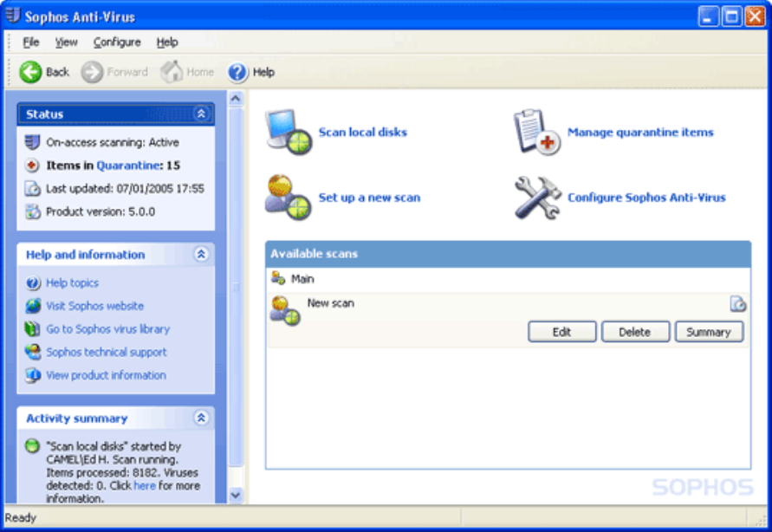Image resolution: width=772 pixels, height=532 pixels.
Task: Click the schedule icon at right of New scan
Action: coord(737,303)
